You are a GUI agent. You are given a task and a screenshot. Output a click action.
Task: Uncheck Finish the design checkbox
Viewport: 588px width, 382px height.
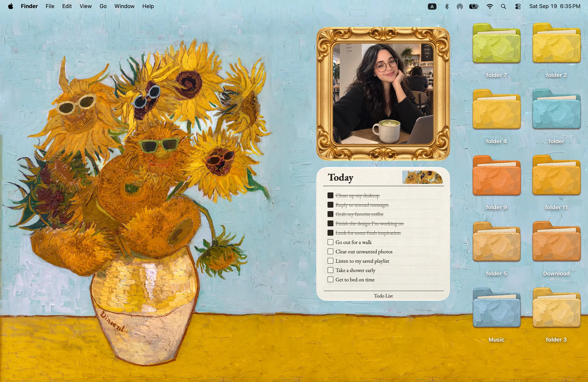click(330, 223)
